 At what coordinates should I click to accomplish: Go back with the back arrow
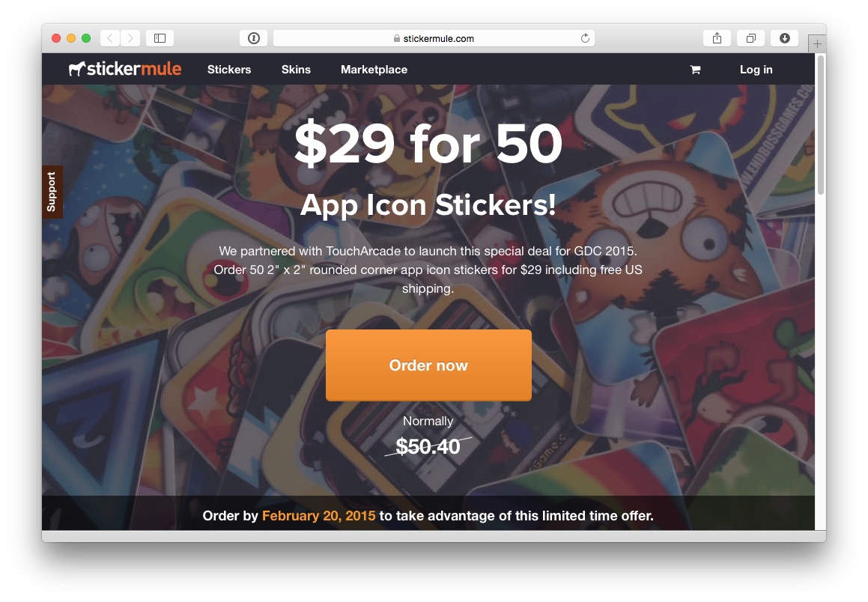pyautogui.click(x=110, y=38)
